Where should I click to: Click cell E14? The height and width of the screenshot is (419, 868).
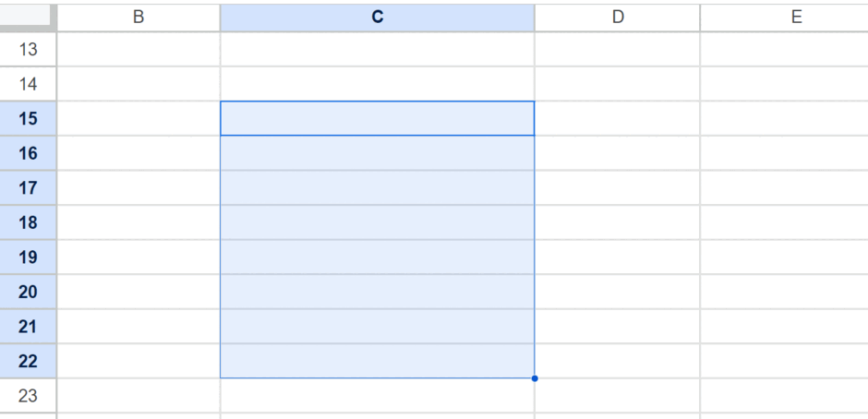click(x=784, y=84)
